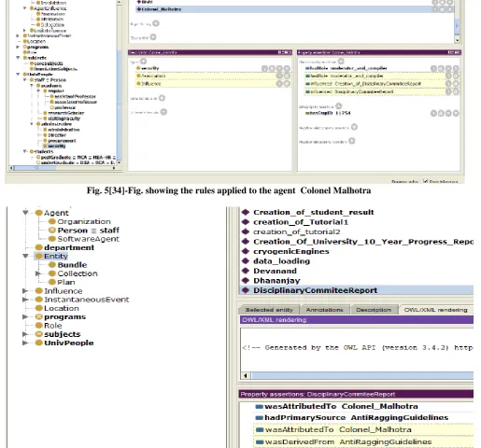481x448 pixels.
Task: Click the Location class circle icon
Action: coord(38,308)
